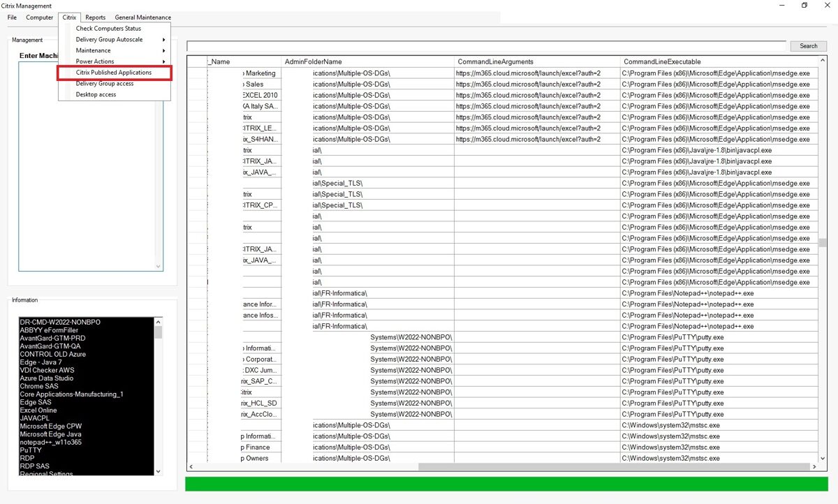Select Edge SAS list entry

pos(36,402)
